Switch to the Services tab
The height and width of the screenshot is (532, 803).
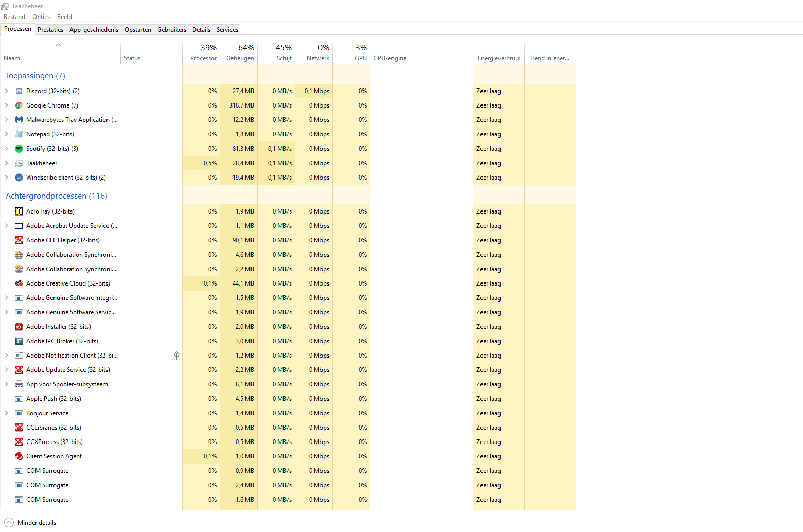coord(227,30)
